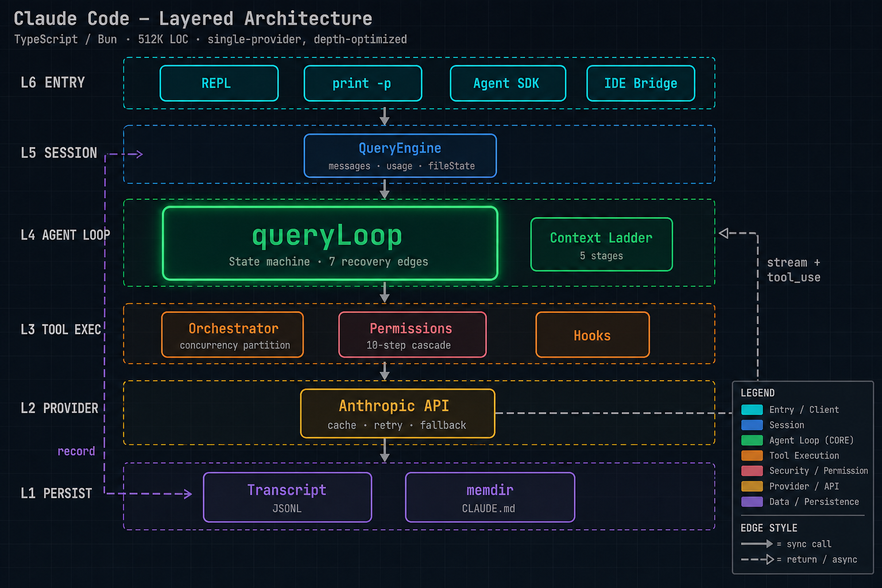Select the "Provider / API" legend text
882x588 pixels.
click(804, 486)
